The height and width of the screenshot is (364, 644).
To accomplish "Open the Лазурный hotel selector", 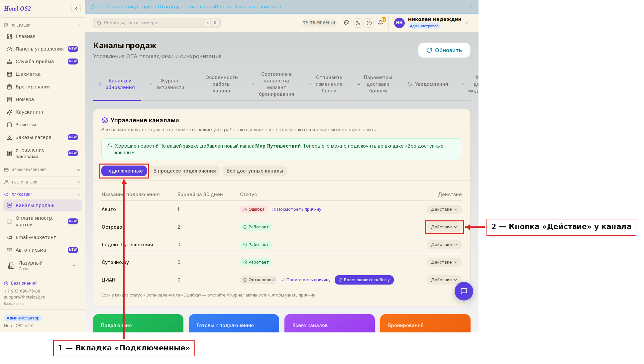I will click(42, 266).
